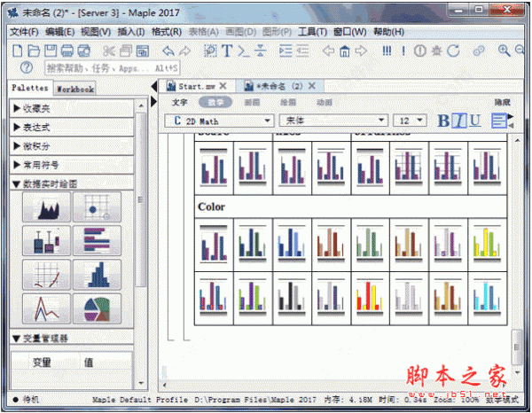Close the Start.mw tab
The width and height of the screenshot is (532, 413).
pyautogui.click(x=223, y=86)
